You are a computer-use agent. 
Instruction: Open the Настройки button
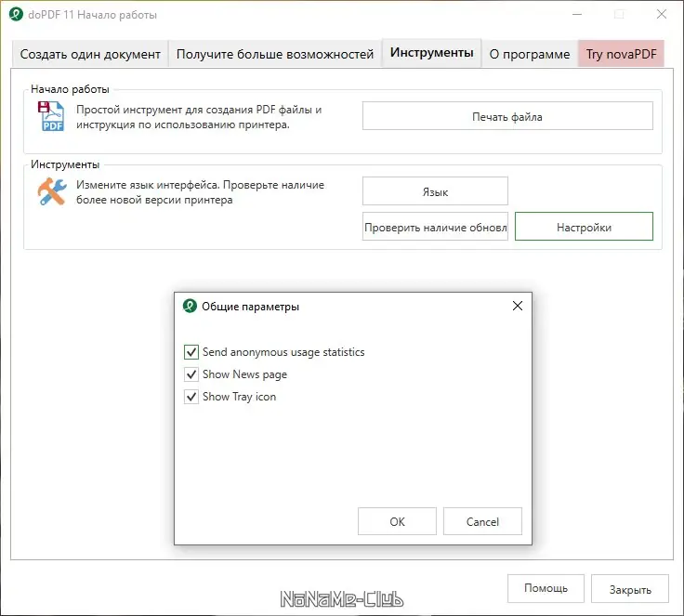tap(584, 227)
